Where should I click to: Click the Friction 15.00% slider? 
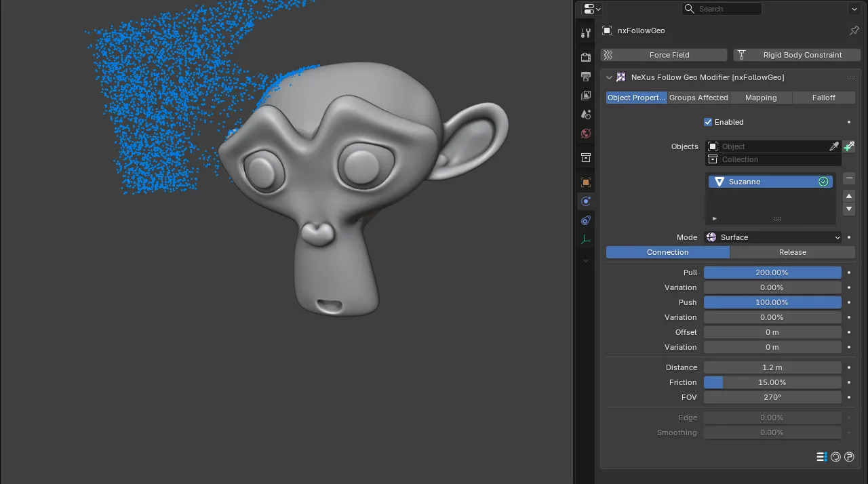[x=772, y=382]
